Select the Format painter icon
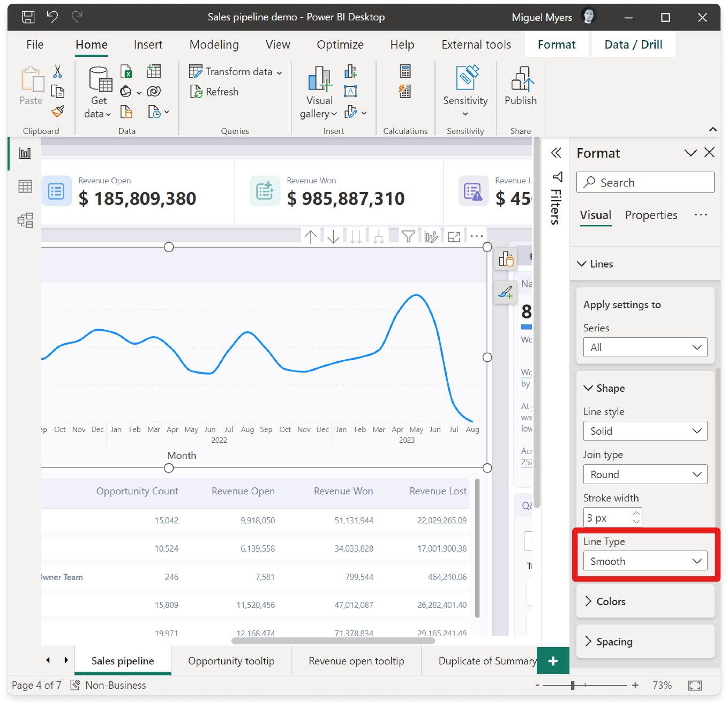The height and width of the screenshot is (706, 728). 57,112
